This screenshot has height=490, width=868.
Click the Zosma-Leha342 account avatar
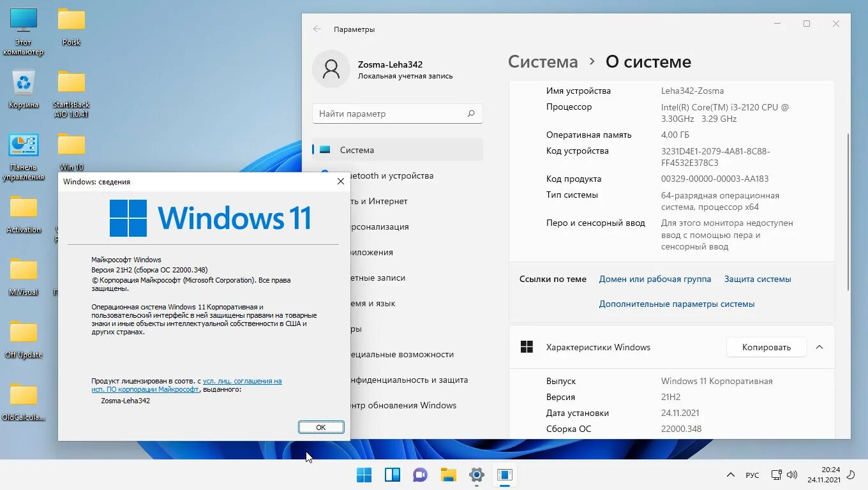tap(331, 69)
